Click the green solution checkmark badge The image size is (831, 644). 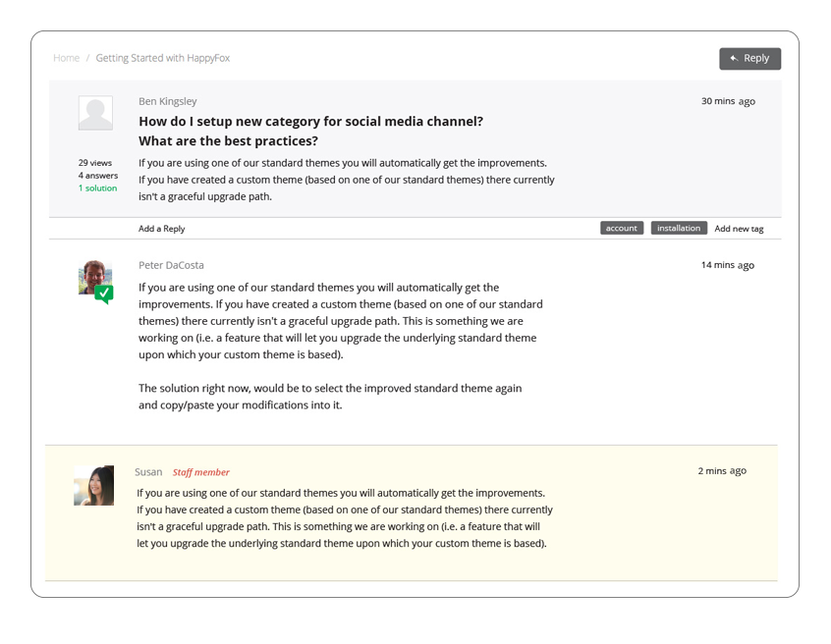click(104, 294)
